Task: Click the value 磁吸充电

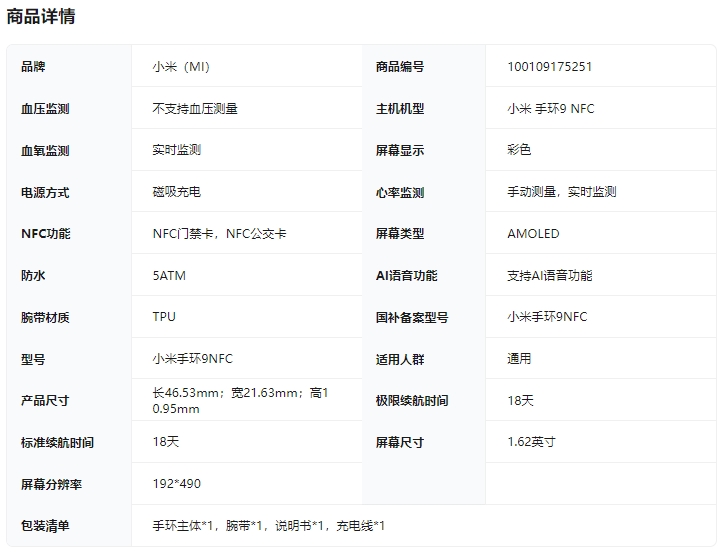Action: click(177, 192)
